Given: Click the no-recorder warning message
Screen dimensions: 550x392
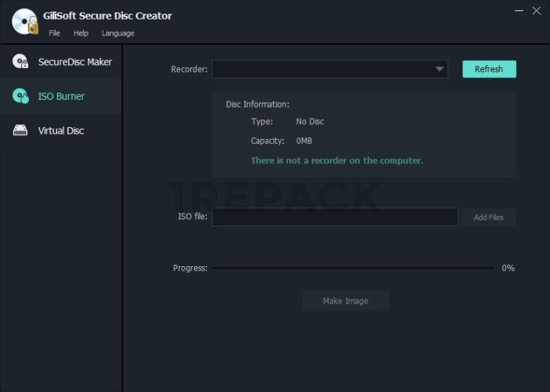Looking at the screenshot, I should [337, 161].
